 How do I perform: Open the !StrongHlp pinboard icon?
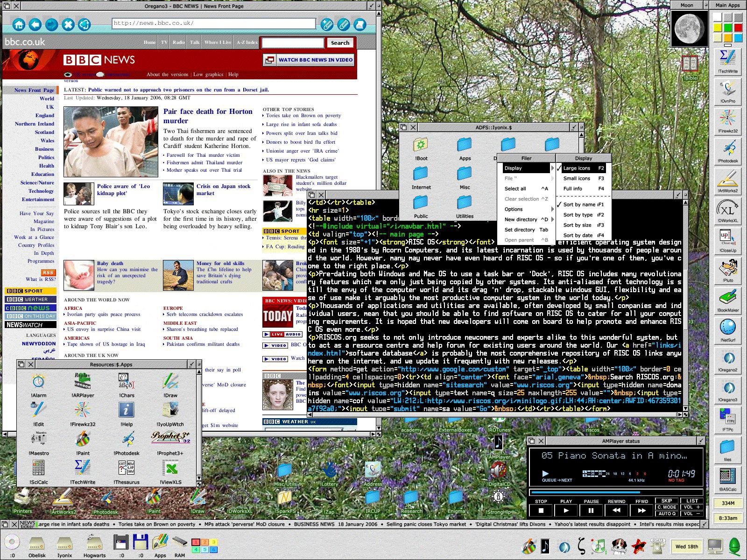coord(498,501)
